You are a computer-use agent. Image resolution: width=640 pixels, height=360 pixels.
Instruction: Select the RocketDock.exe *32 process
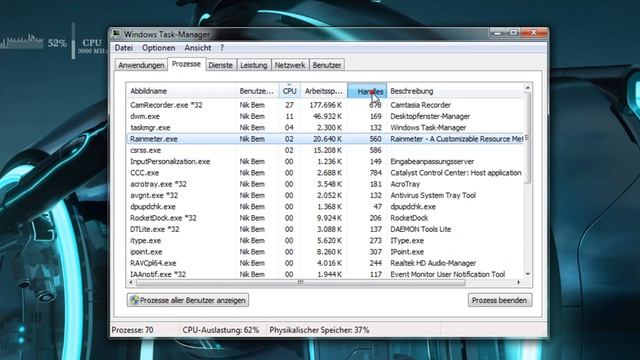pyautogui.click(x=325, y=218)
